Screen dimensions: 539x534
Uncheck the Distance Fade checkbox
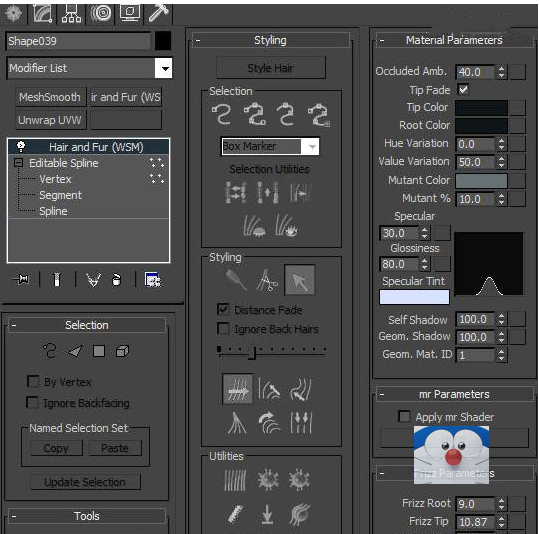click(223, 309)
